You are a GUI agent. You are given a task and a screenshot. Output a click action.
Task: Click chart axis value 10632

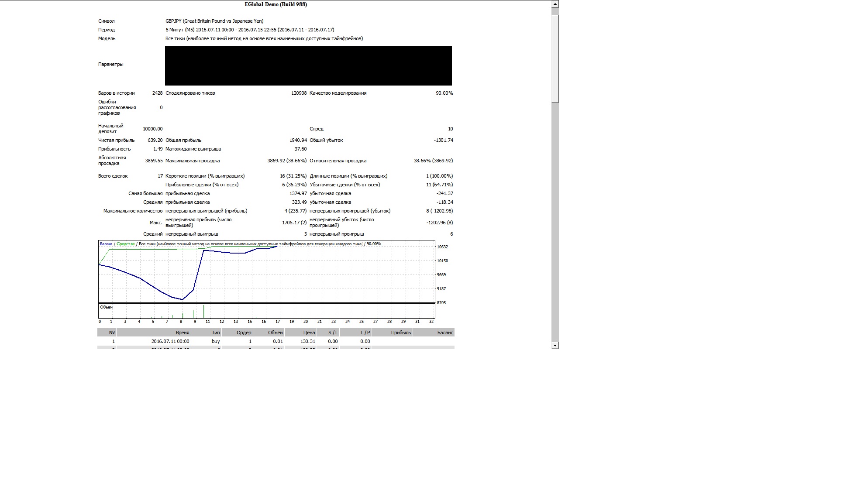coord(442,247)
